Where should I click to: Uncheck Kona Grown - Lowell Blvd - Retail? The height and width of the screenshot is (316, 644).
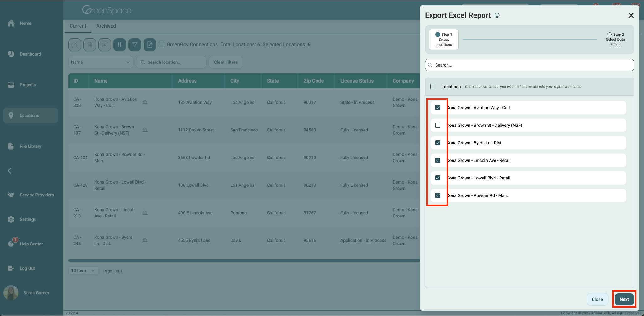point(438,178)
